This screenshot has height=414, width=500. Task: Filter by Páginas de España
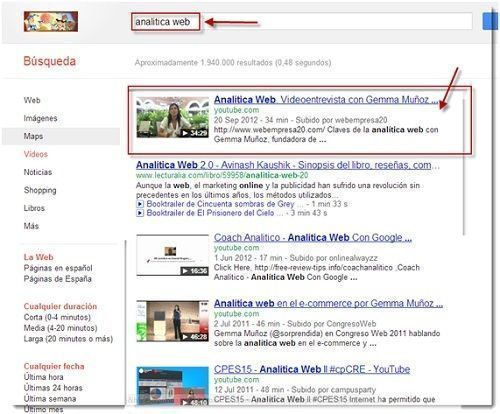pyautogui.click(x=57, y=279)
